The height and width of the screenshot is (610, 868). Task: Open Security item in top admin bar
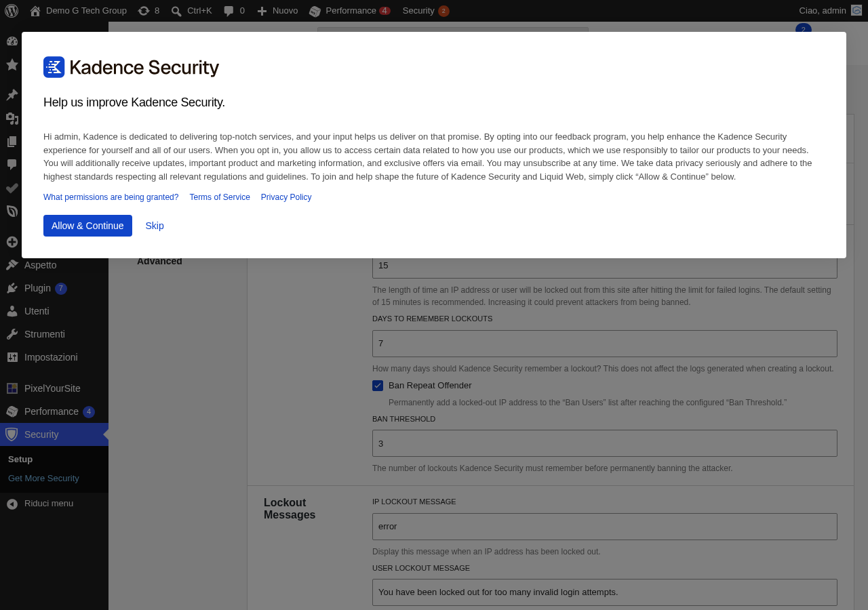(x=425, y=11)
